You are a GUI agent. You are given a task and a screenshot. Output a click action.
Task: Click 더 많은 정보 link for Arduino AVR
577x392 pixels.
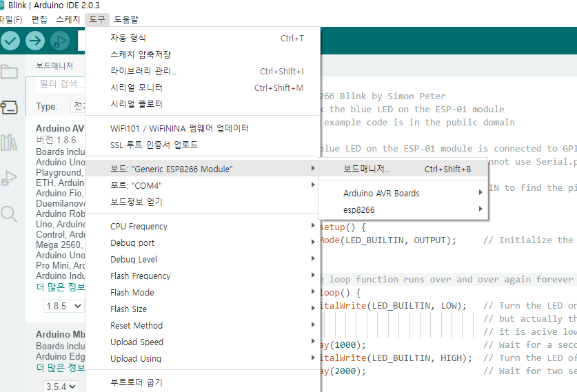pos(61,287)
